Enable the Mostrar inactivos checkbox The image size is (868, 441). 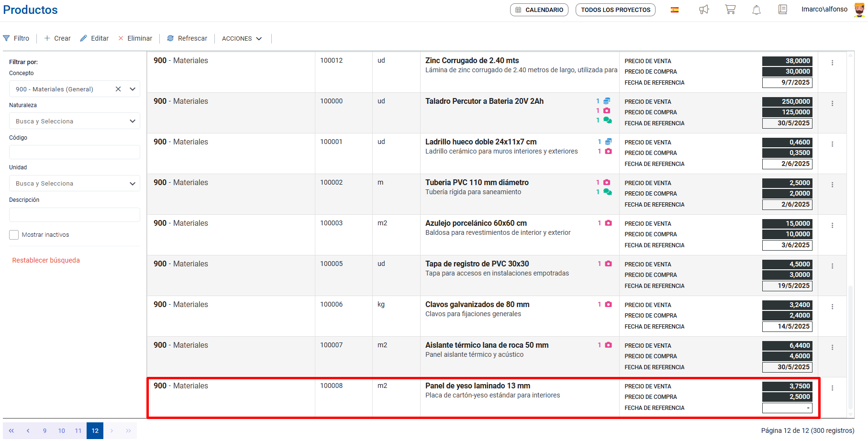(x=14, y=235)
